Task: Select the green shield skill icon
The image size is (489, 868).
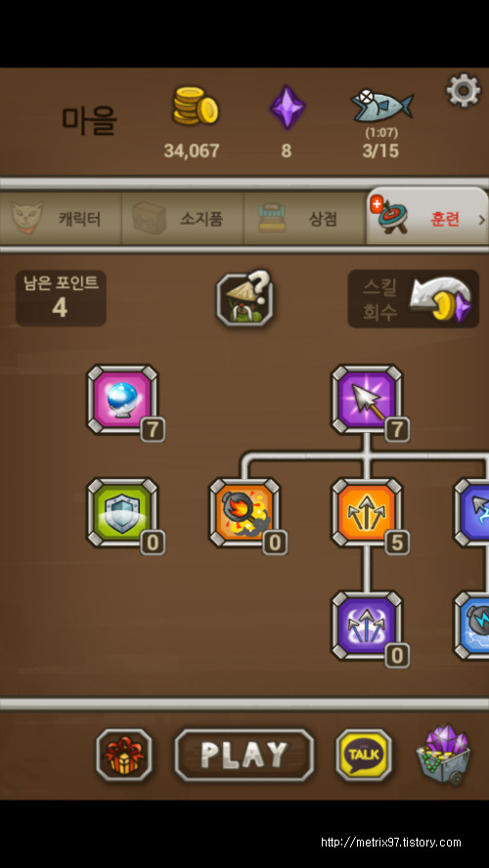Action: coord(122,512)
